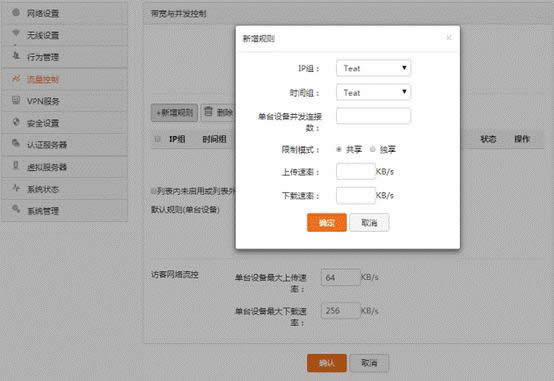Click the 系统状态 pulse icon
This screenshot has height=381, width=554.
click(16, 188)
